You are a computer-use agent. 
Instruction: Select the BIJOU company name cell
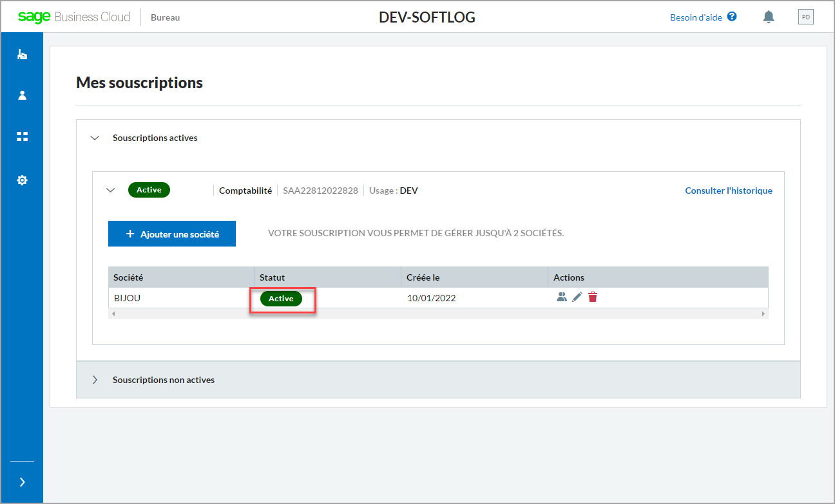(181, 298)
